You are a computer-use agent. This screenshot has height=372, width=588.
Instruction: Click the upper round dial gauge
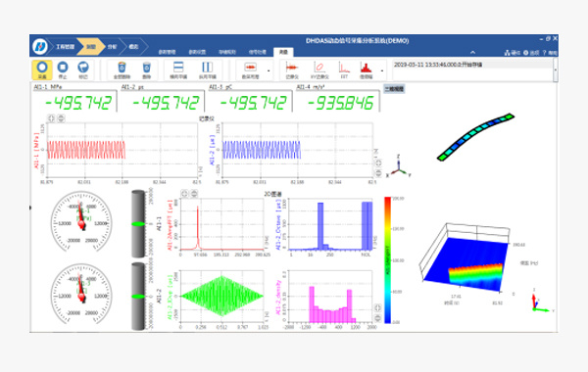click(x=81, y=222)
